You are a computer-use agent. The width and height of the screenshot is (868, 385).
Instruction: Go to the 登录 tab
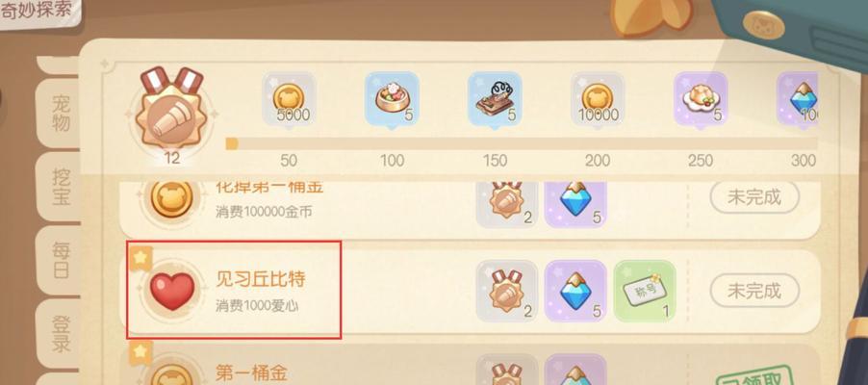pos(60,334)
